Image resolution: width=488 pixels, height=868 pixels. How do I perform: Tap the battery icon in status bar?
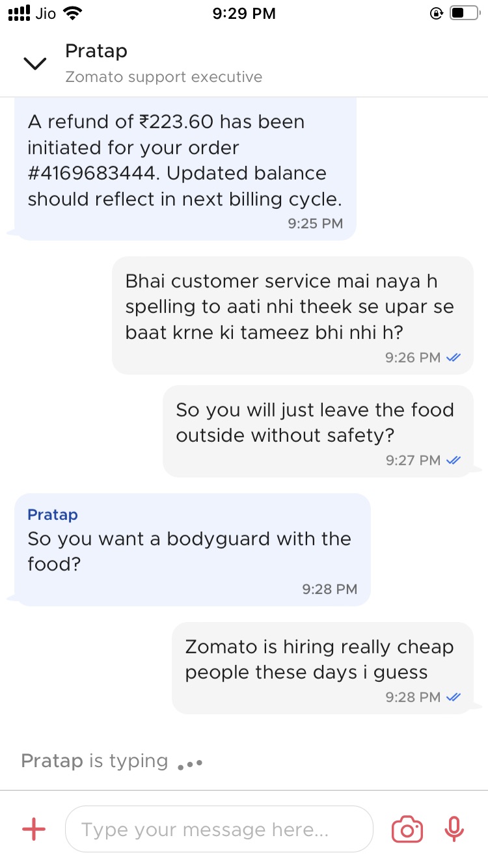465,13
